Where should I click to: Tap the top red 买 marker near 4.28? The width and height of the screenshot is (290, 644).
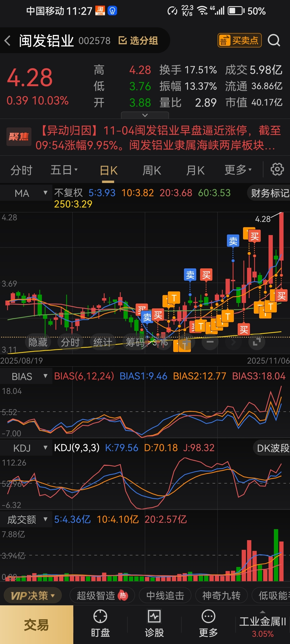tap(255, 236)
